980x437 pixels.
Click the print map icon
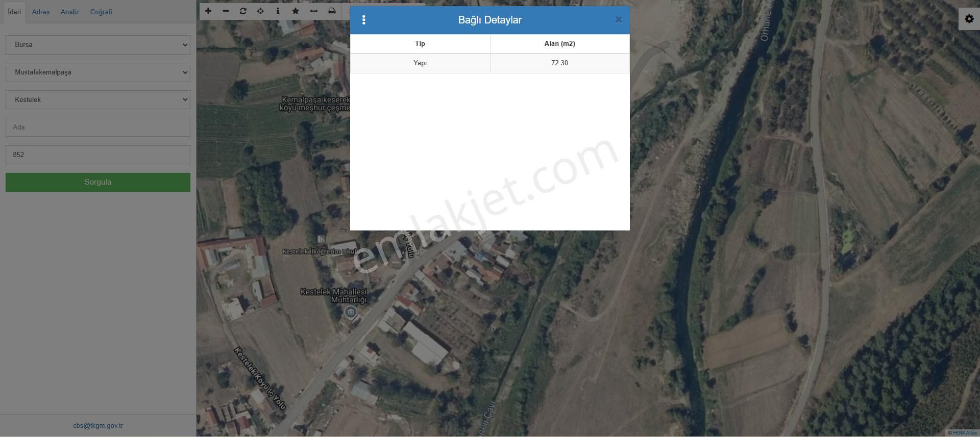point(332,11)
